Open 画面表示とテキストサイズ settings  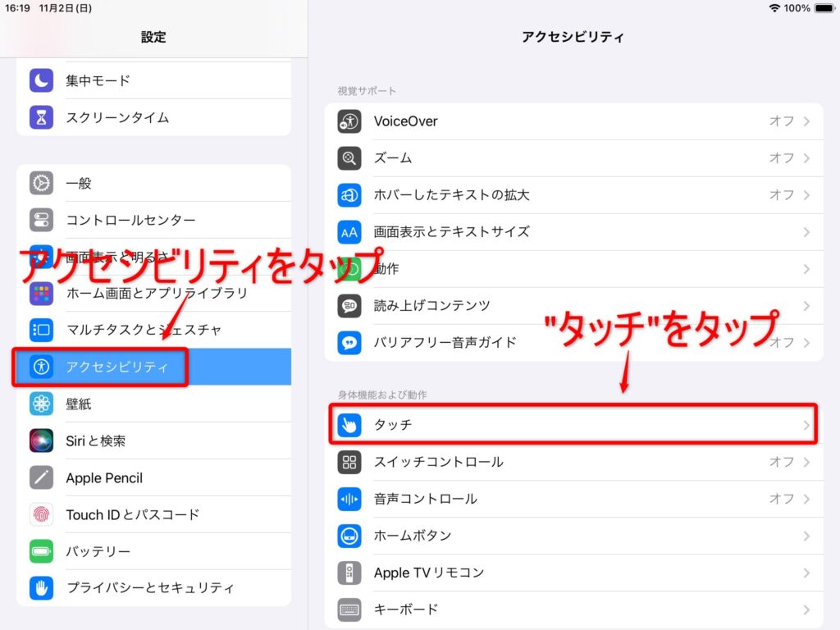451,232
